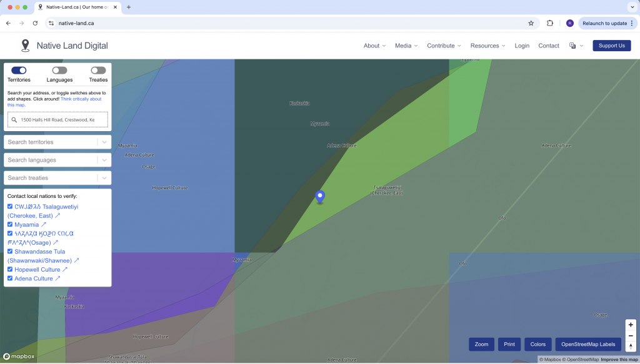
Task: Zoom in with the map plus button
Action: tap(631, 325)
